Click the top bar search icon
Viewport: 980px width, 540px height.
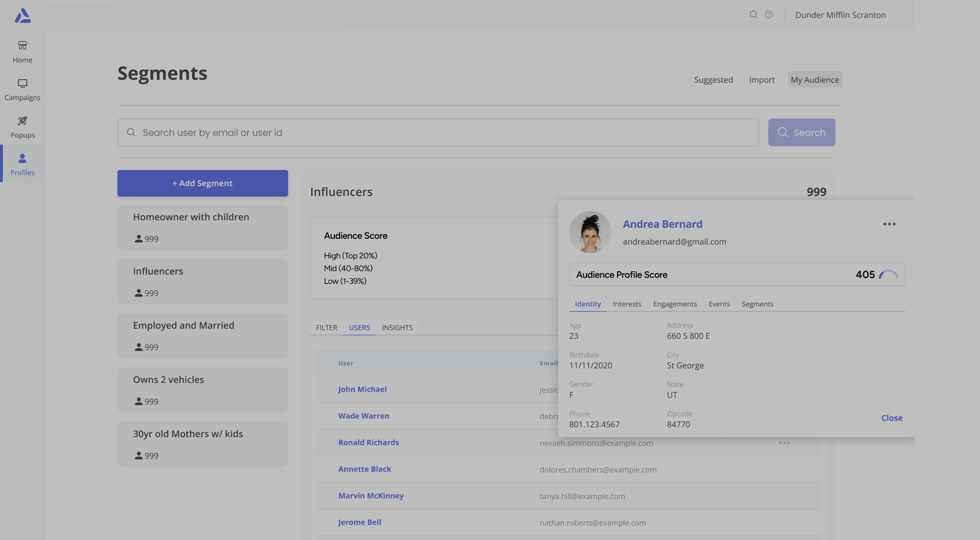coord(753,14)
